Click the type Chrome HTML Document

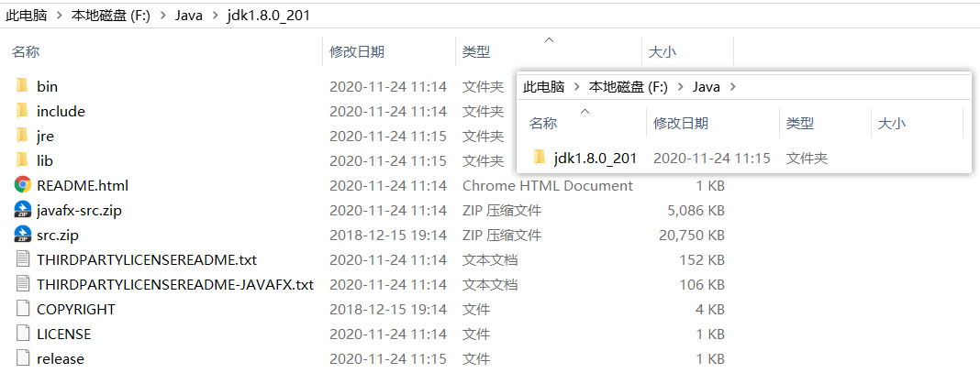point(548,185)
